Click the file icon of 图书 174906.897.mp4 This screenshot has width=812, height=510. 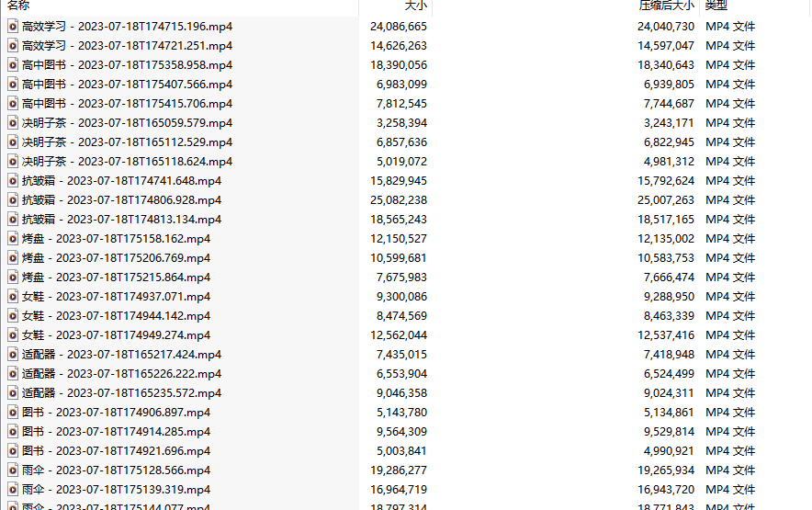(13, 413)
